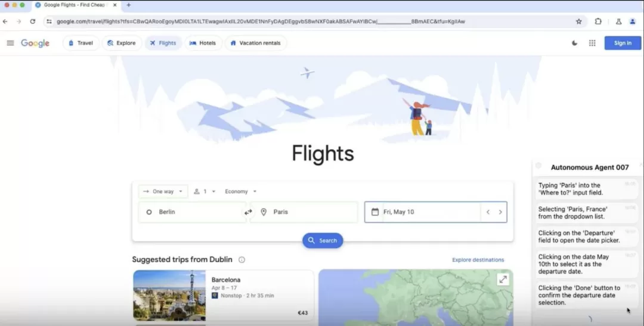
Task: Open the Barcelona trip photo
Action: tap(169, 295)
